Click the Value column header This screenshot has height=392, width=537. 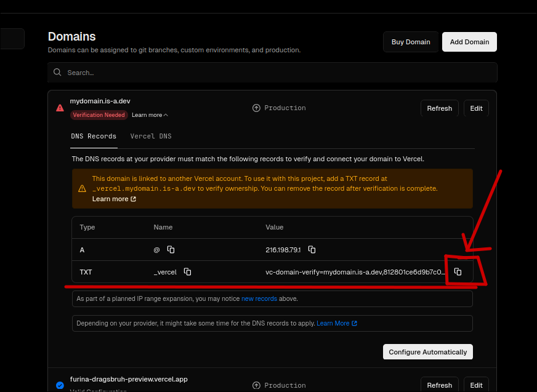[274, 227]
